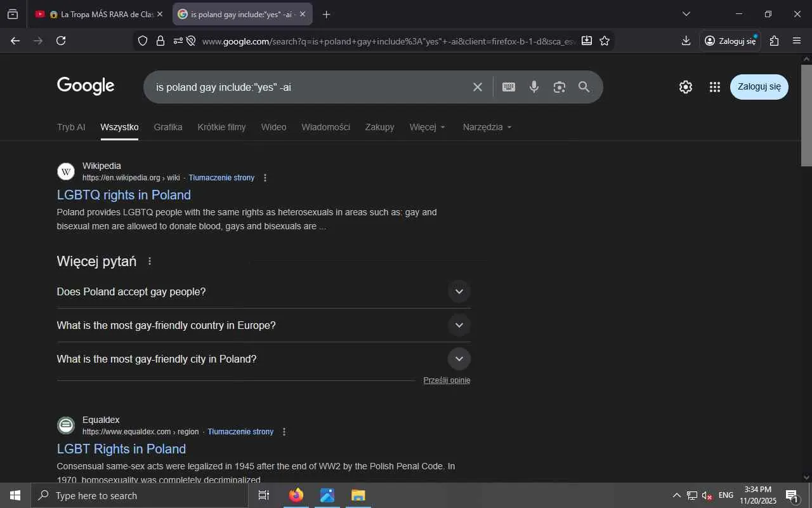Image resolution: width=812 pixels, height=508 pixels.
Task: Open options for Equaldex result
Action: click(284, 432)
